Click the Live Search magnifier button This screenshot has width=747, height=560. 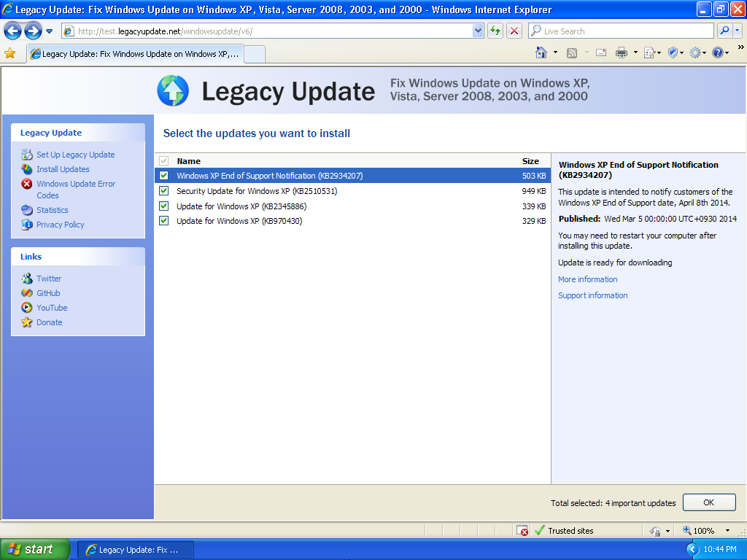(724, 31)
